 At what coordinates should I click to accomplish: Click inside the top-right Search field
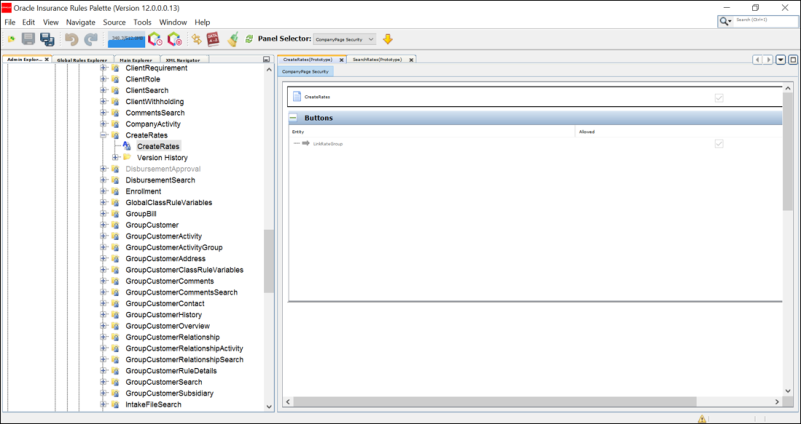[764, 20]
